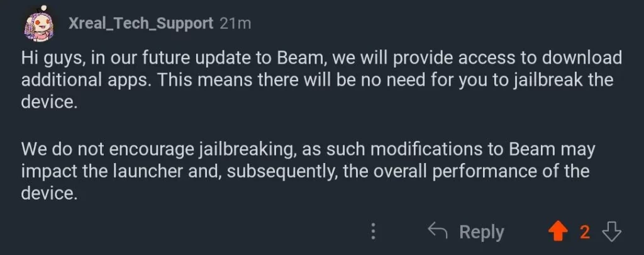This screenshot has width=644, height=255.
Task: Downvote the comment with the hollow arrow
Action: point(611,232)
